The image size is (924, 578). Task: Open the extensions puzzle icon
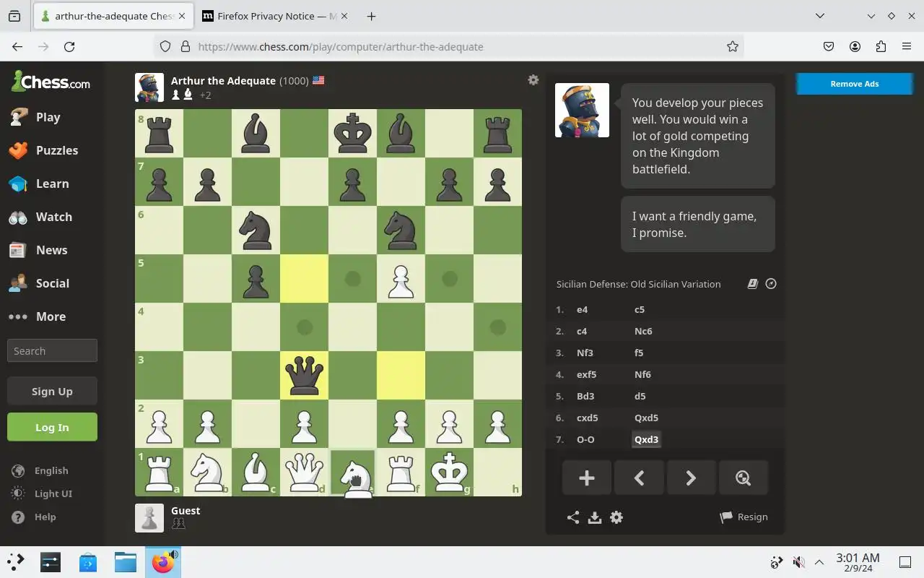point(881,46)
